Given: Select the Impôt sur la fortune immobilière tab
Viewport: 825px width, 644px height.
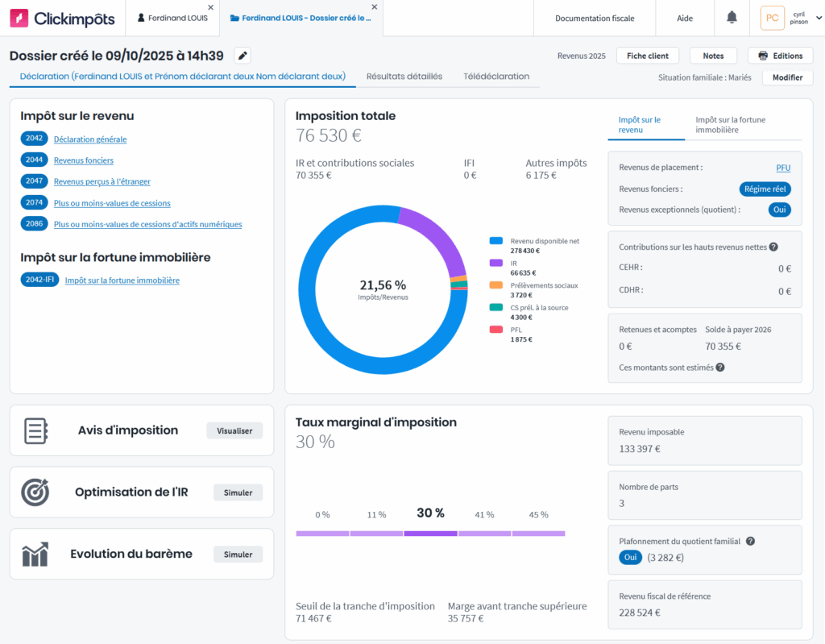Looking at the screenshot, I should pos(730,124).
